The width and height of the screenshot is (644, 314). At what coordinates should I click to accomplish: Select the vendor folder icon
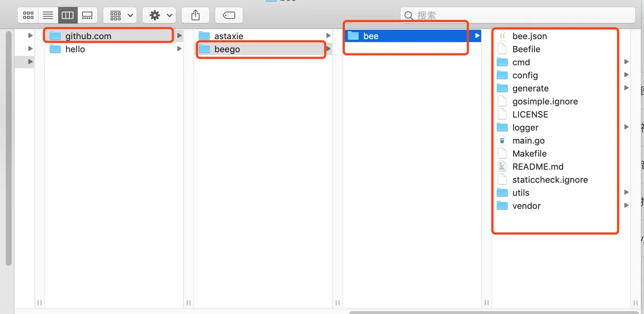(502, 206)
